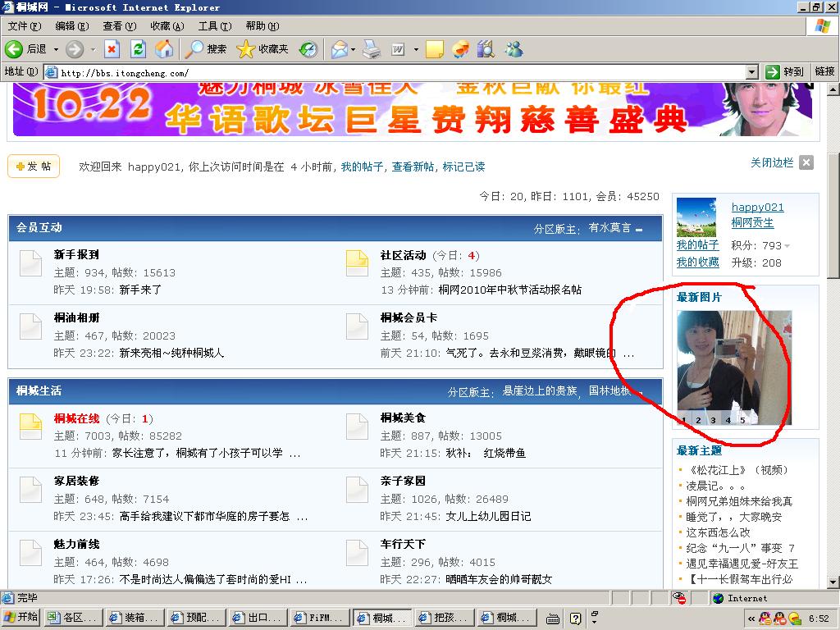Open the 收藏 menu in menu bar
Image resolution: width=840 pixels, height=630 pixels.
167,26
